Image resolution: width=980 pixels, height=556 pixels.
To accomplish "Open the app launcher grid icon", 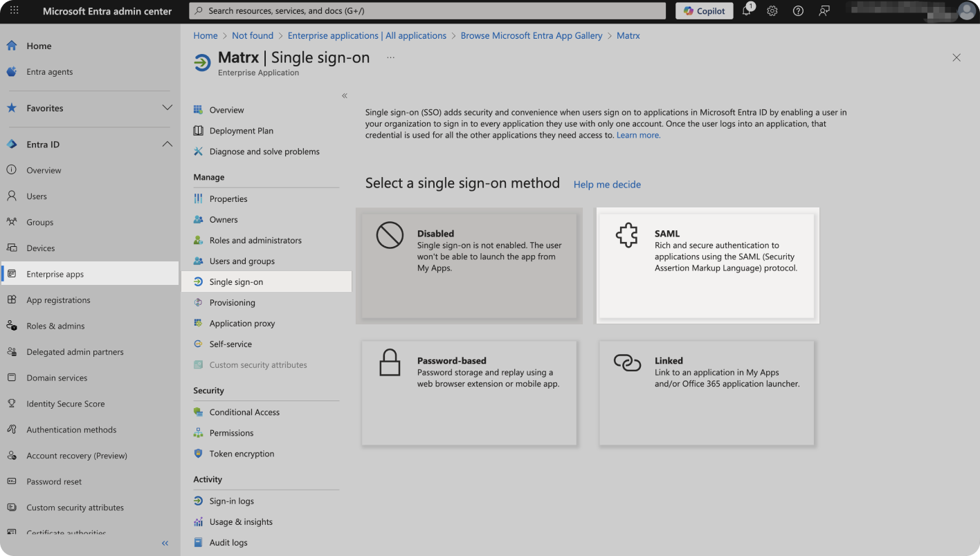I will pos(14,11).
